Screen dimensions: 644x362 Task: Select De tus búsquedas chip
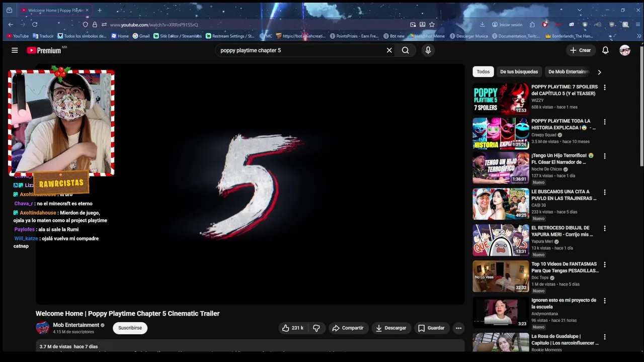(519, 72)
